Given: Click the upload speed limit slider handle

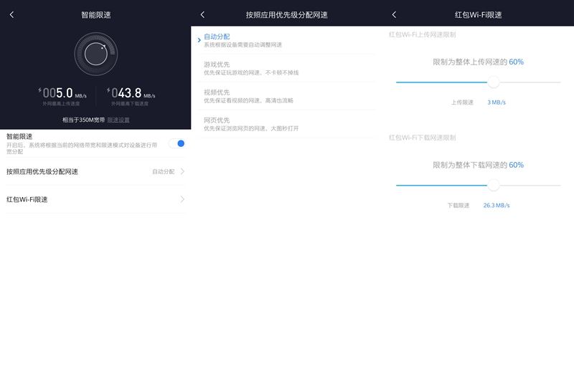Looking at the screenshot, I should 493,82.
